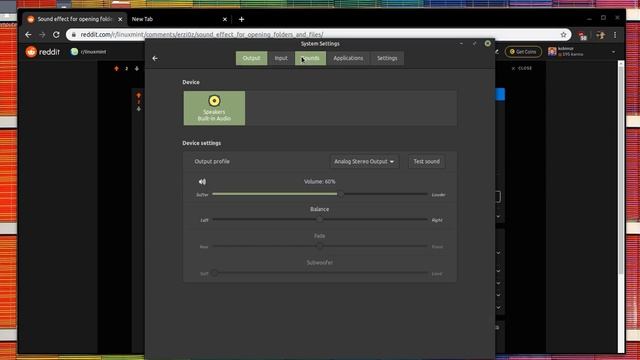Viewport: 640px width, 360px height.
Task: Bookmark page with the star icon
Action: pyautogui.click(x=563, y=35)
